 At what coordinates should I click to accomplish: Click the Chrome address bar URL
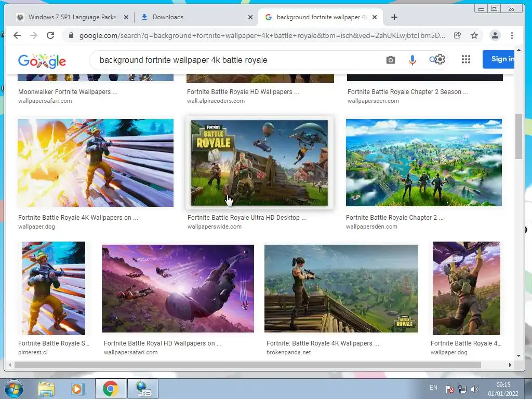coord(262,35)
